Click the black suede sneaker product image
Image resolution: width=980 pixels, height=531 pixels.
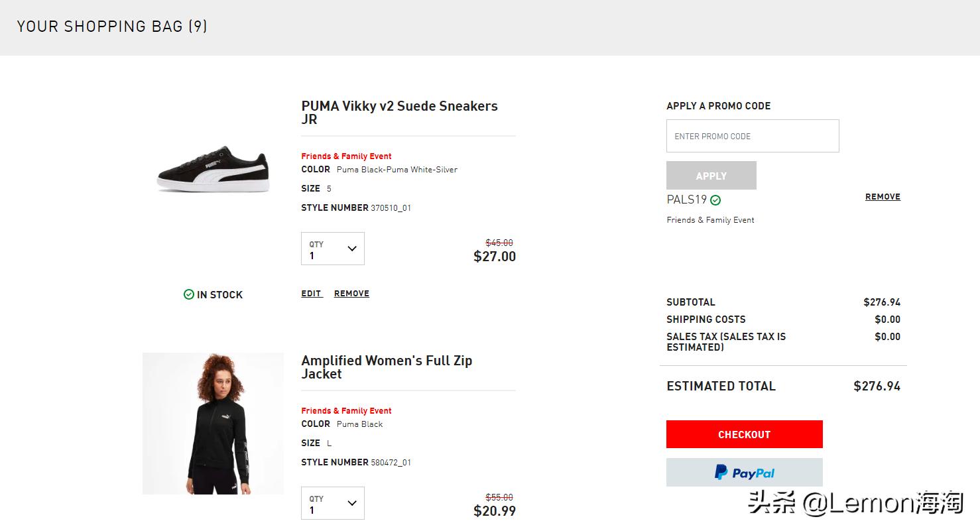tap(214, 168)
